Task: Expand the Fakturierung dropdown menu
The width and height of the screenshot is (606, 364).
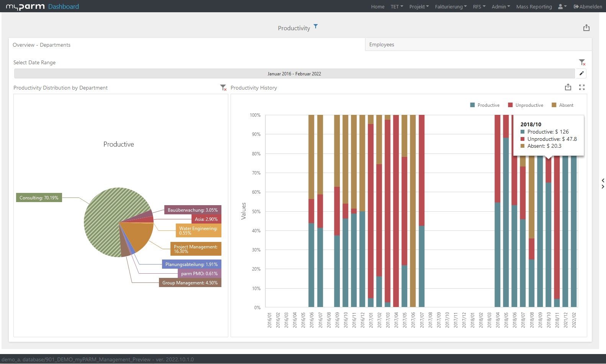Action: pos(450,7)
